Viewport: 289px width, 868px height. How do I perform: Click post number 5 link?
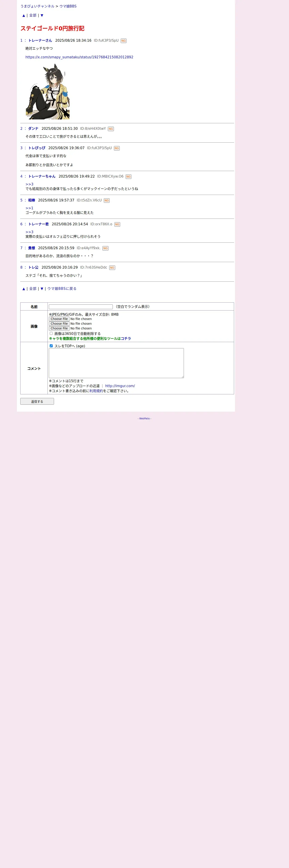pos(21,201)
